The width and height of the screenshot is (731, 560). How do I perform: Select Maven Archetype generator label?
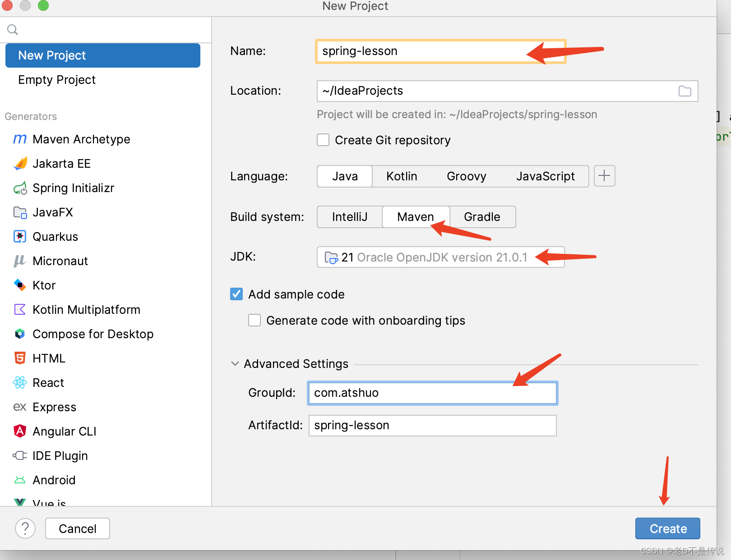click(81, 139)
